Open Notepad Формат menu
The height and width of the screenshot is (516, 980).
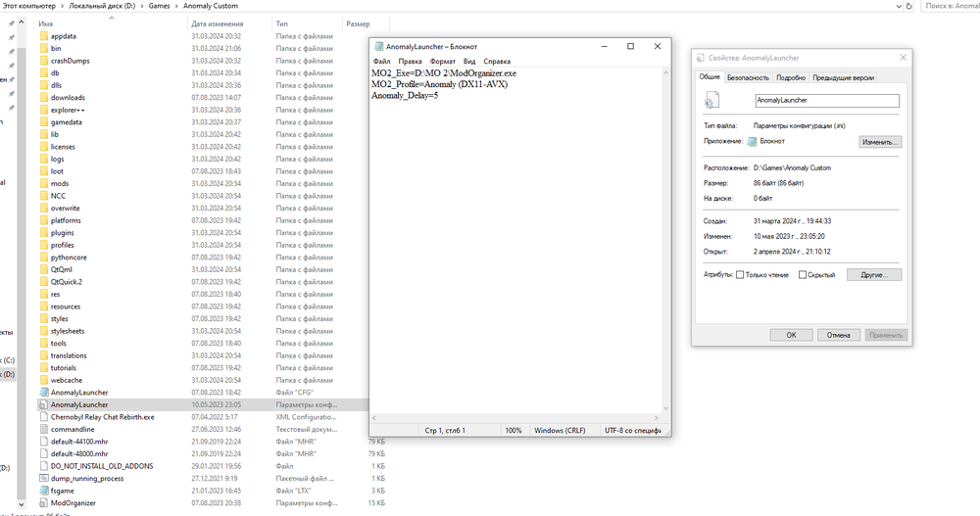tap(443, 62)
